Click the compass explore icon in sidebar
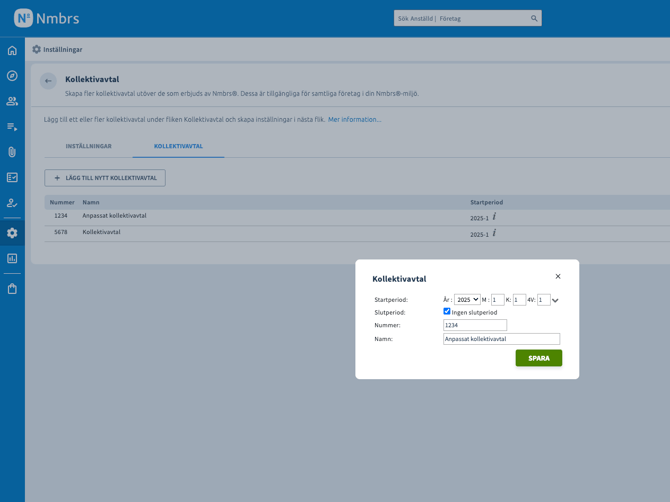The height and width of the screenshot is (502, 670). click(12, 76)
